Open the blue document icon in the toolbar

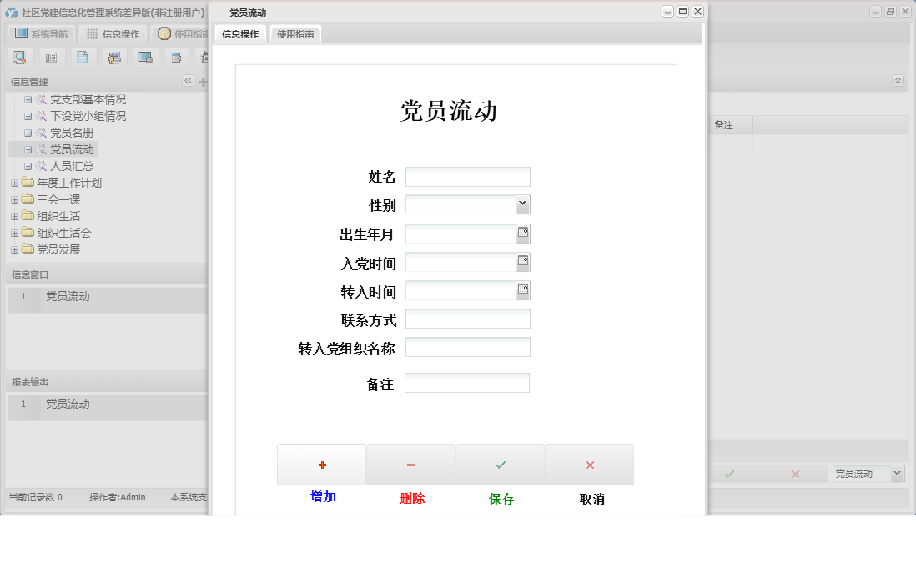(x=83, y=57)
